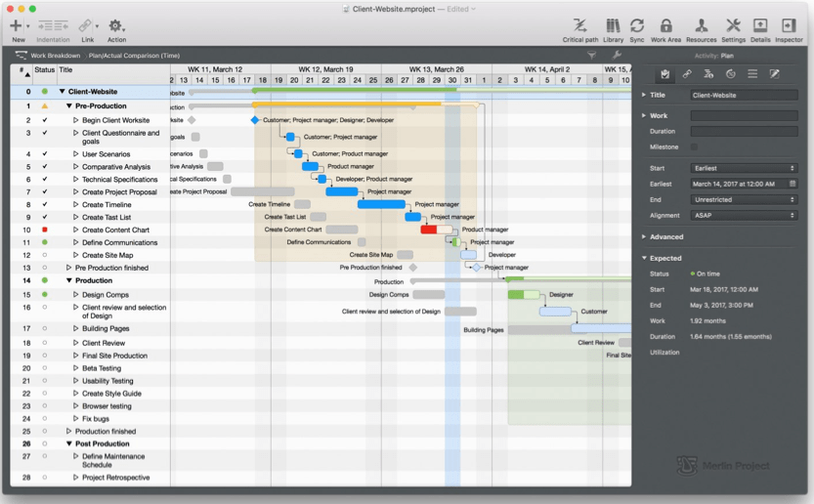The width and height of the screenshot is (814, 504).
Task: Click the green Design Comps Gantt bar
Action: [524, 294]
